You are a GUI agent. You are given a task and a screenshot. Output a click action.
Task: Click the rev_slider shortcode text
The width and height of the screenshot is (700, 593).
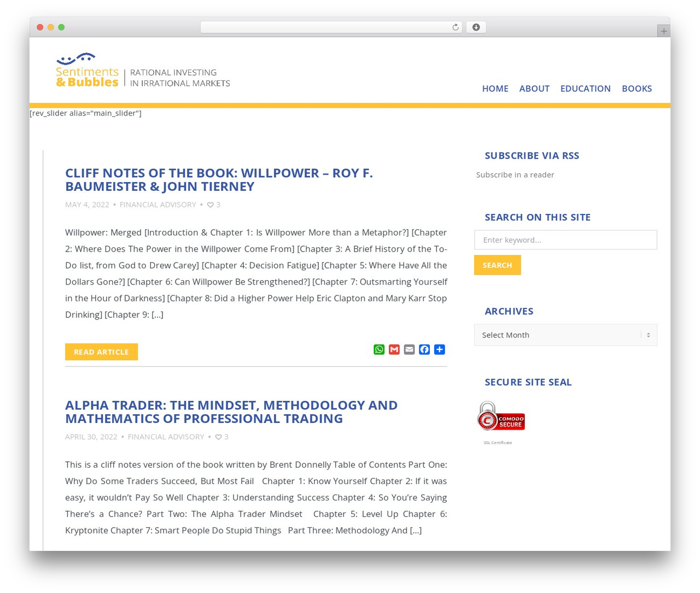pyautogui.click(x=85, y=113)
